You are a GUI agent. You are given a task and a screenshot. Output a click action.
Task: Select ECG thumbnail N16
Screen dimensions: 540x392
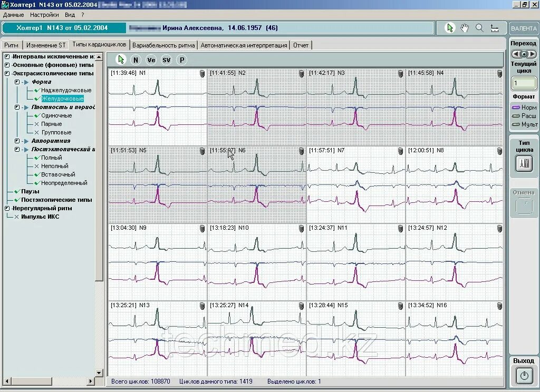tap(454, 339)
